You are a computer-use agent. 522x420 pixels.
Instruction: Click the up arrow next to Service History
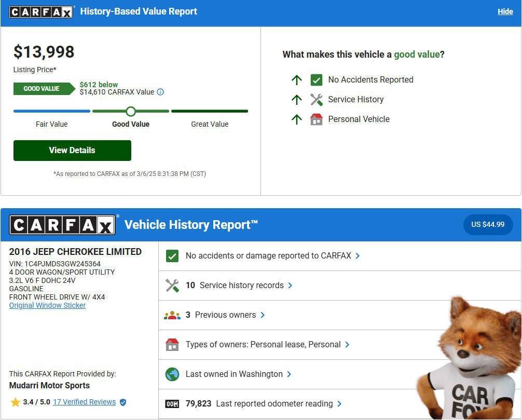pyautogui.click(x=297, y=100)
